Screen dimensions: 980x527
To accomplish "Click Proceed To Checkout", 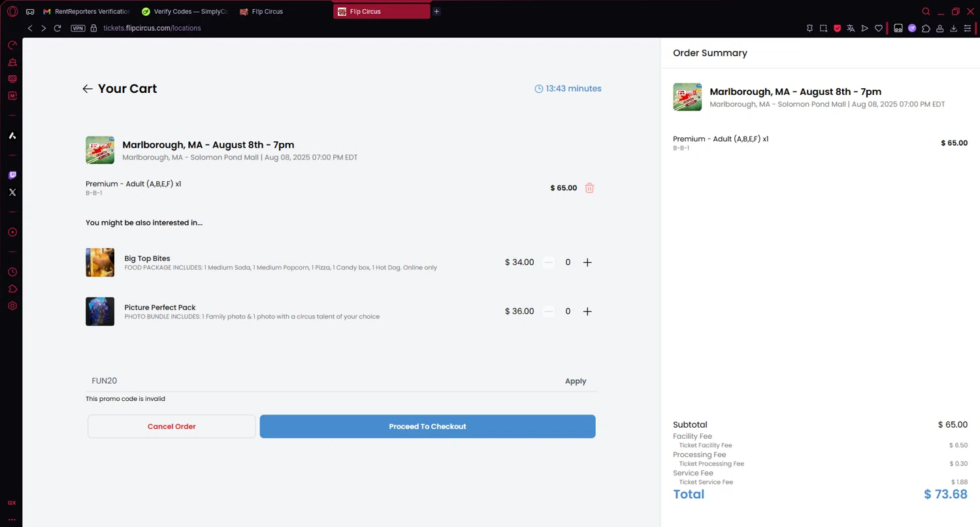I will [x=427, y=426].
